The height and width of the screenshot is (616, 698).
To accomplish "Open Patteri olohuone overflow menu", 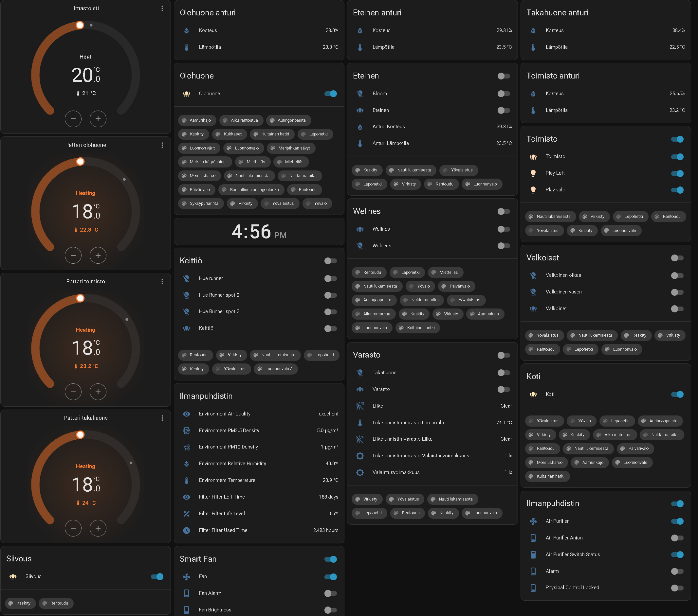I will pos(162,145).
